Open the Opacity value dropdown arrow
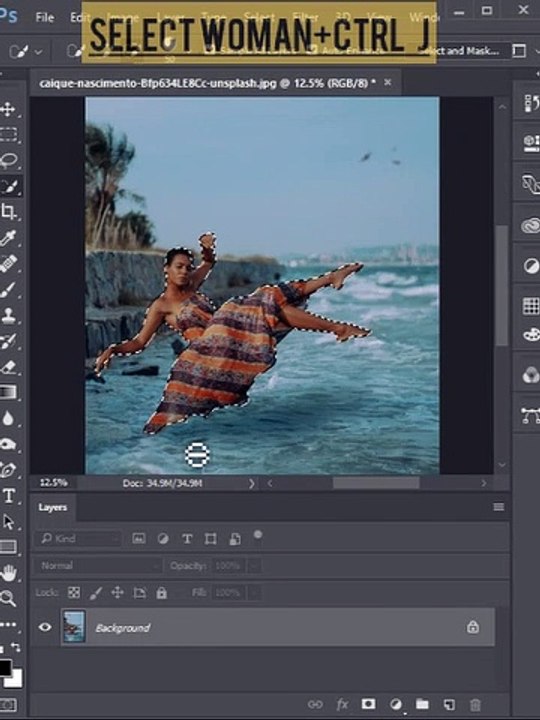 coord(254,566)
